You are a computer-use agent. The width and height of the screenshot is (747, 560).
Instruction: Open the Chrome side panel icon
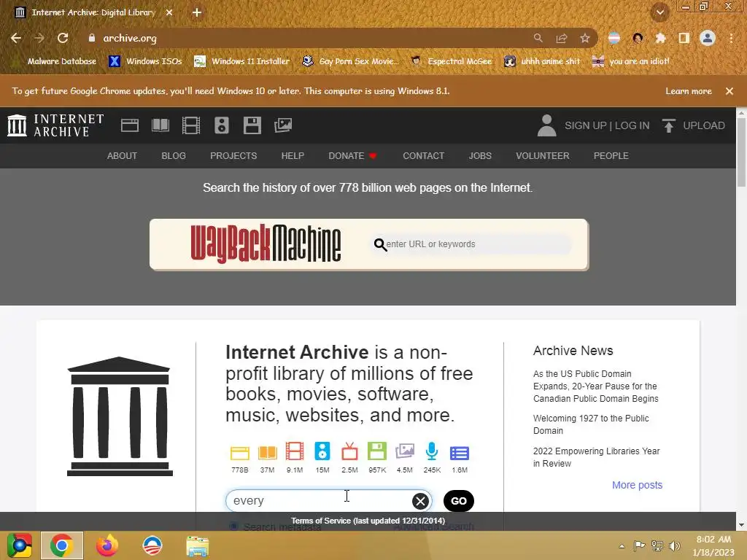click(x=684, y=38)
